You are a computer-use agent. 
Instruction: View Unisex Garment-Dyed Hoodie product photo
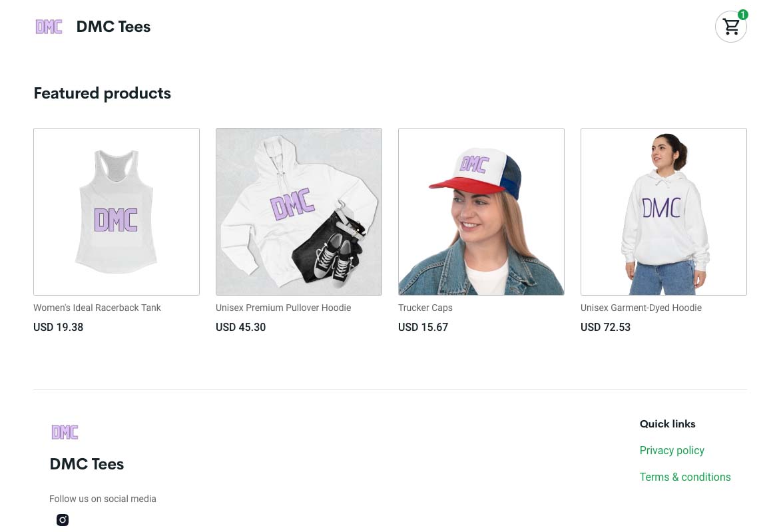664,212
